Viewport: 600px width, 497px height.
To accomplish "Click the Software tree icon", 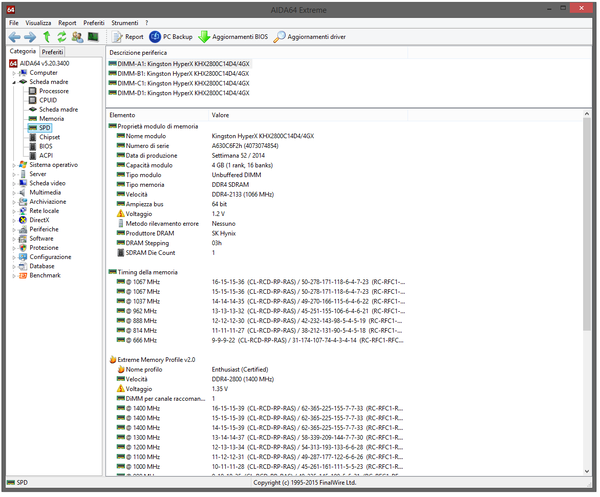I will pos(23,238).
